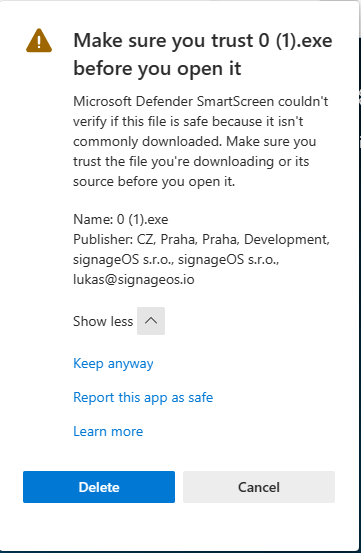Click the source before you open it text
The height and width of the screenshot is (553, 361).
pyautogui.click(x=154, y=182)
